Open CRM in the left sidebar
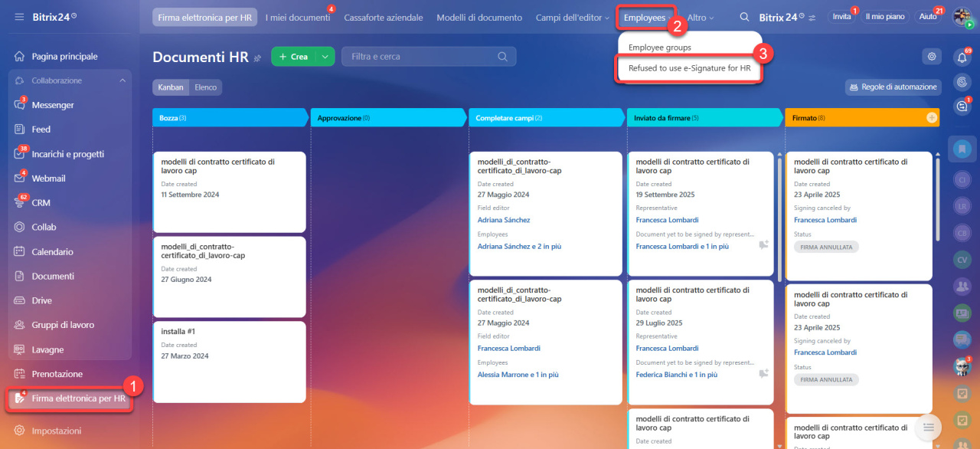 (x=41, y=203)
